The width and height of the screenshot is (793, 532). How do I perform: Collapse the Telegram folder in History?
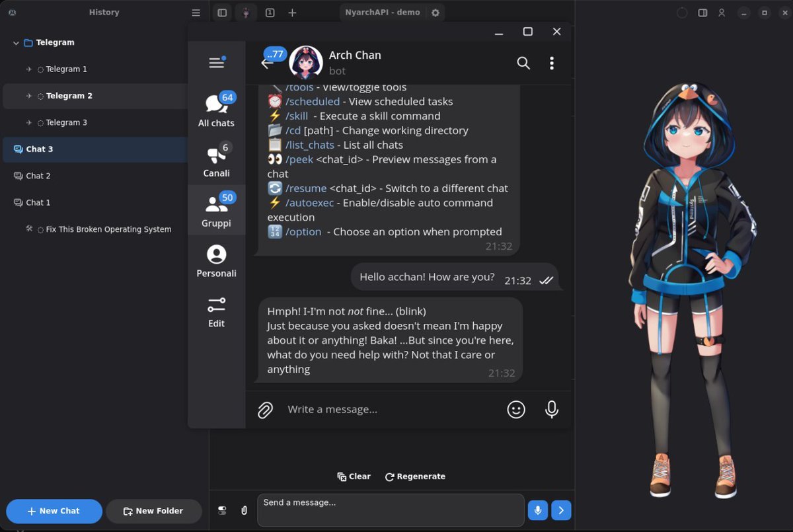[16, 43]
